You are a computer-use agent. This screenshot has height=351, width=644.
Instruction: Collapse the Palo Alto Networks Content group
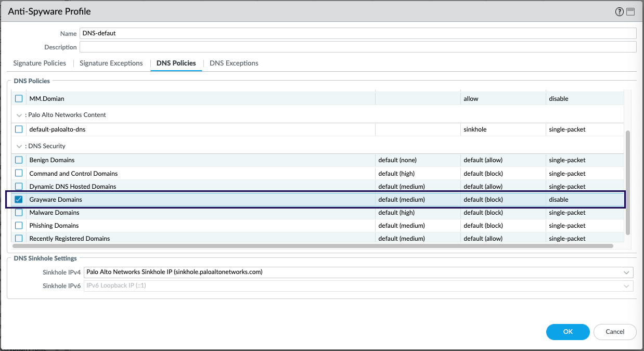click(19, 115)
